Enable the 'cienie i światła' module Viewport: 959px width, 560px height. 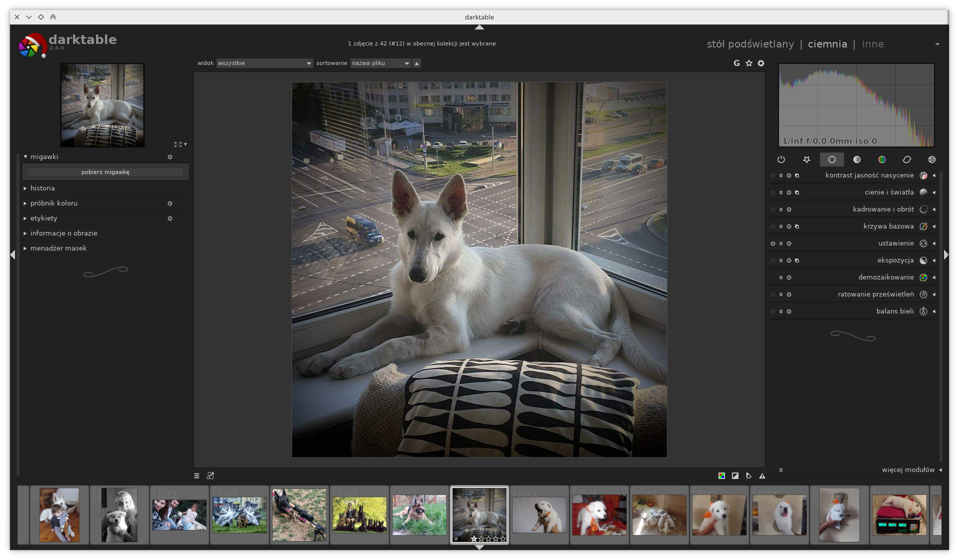[x=773, y=192]
